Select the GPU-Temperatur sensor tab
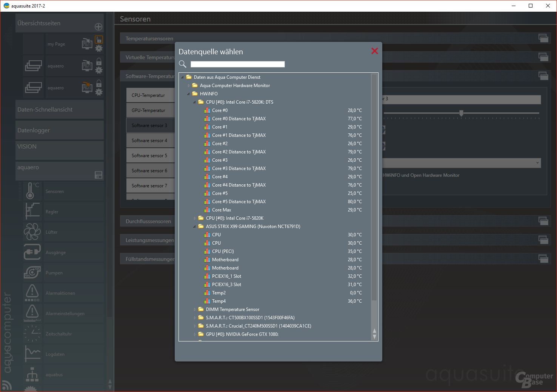 coord(150,110)
